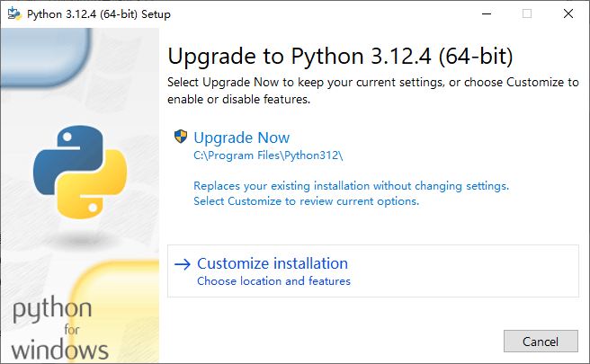Image resolution: width=590 pixels, height=364 pixels.
Task: Click 'Replaces your existing installation' description line
Action: click(351, 186)
